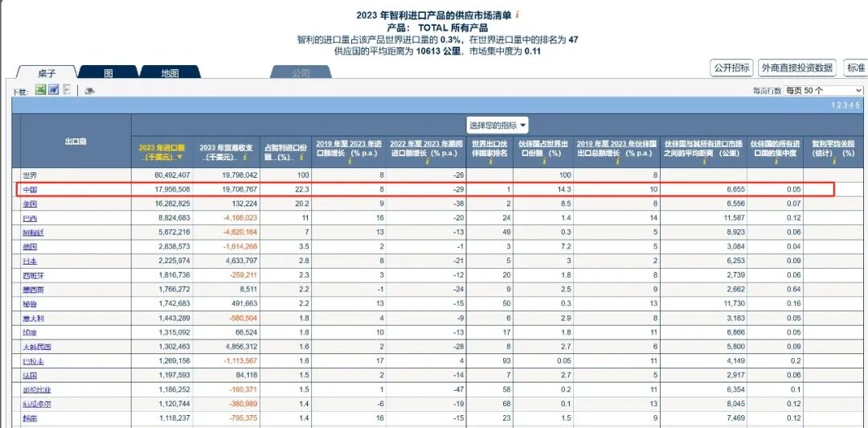Open the 西班牙 exporter link
Image resolution: width=868 pixels, height=428 pixels.
34,275
